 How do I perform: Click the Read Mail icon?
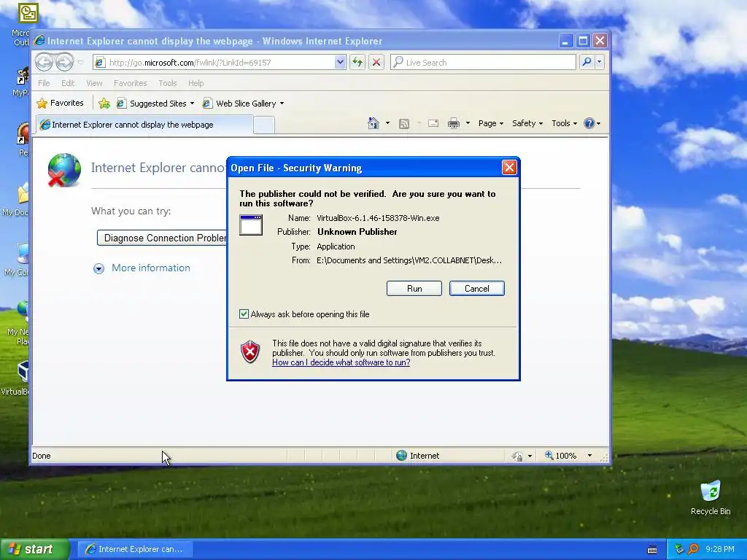433,123
